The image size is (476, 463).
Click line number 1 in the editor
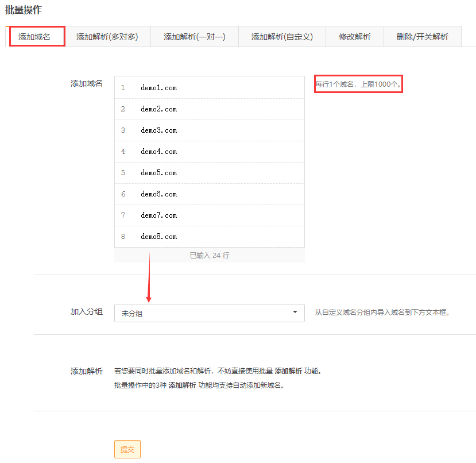click(123, 88)
